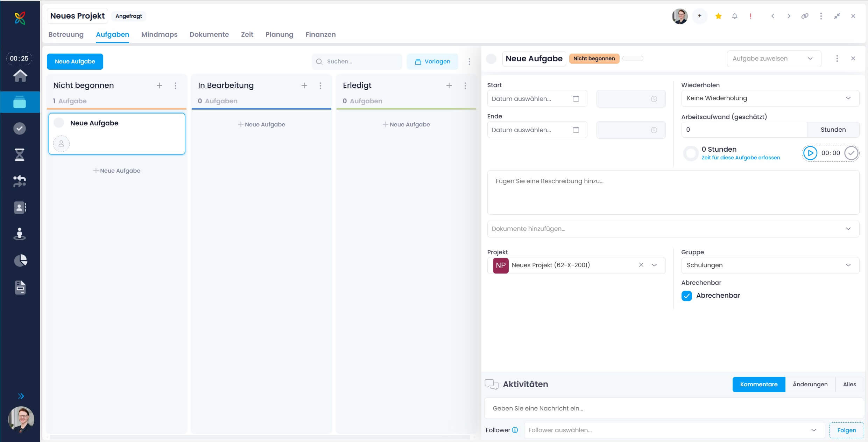
Task: Open the pie chart reports icon
Action: (x=20, y=260)
